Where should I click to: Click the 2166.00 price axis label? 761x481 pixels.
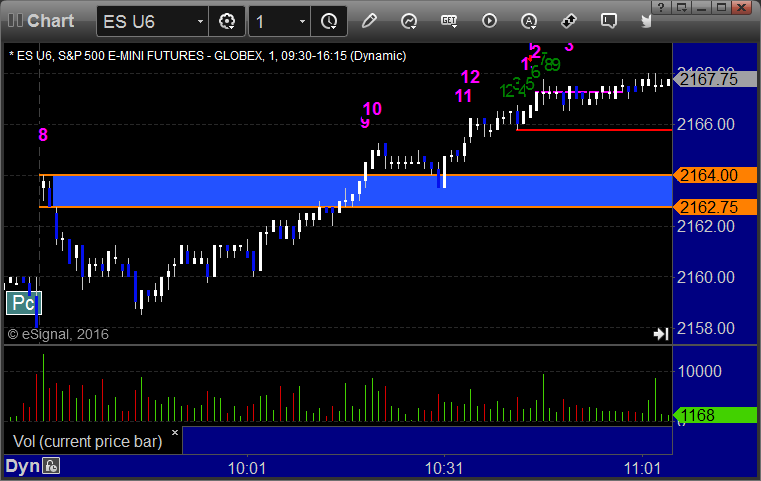(x=706, y=124)
